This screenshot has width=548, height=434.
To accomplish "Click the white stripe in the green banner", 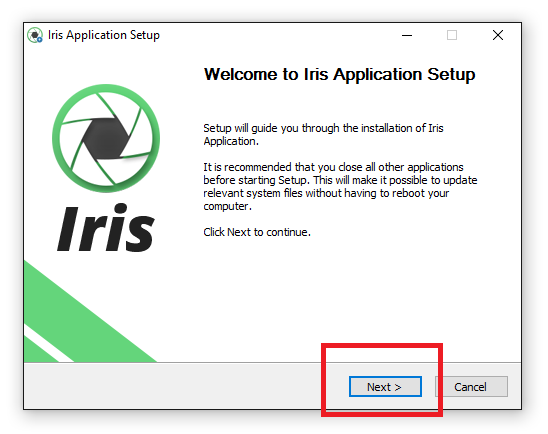I will click(49, 344).
